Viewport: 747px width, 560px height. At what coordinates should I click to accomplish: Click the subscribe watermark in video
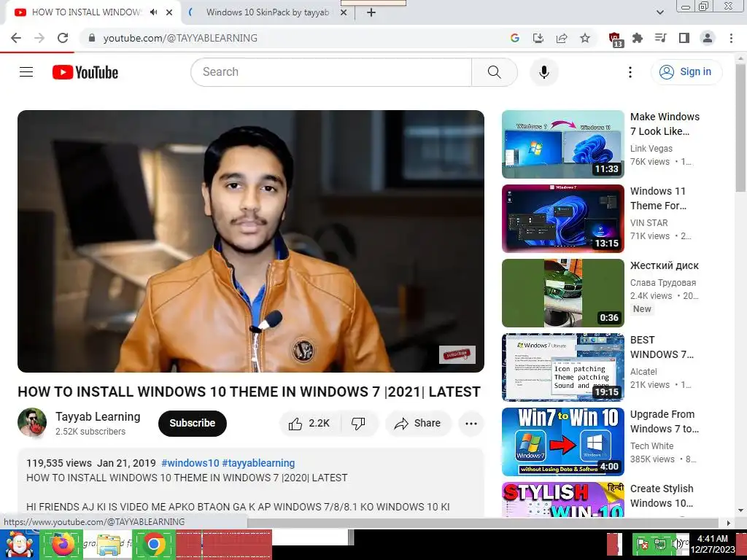(x=457, y=354)
